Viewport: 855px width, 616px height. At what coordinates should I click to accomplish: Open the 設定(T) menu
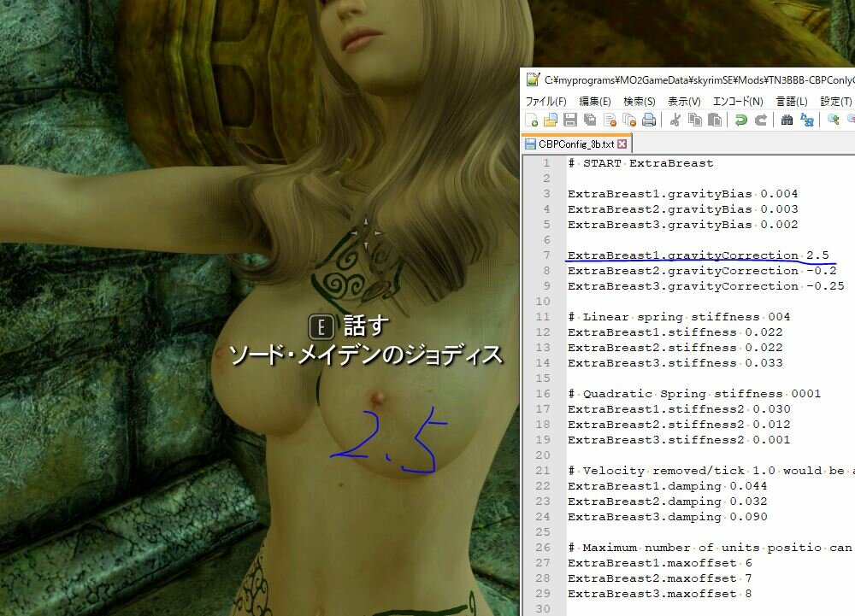[836, 102]
